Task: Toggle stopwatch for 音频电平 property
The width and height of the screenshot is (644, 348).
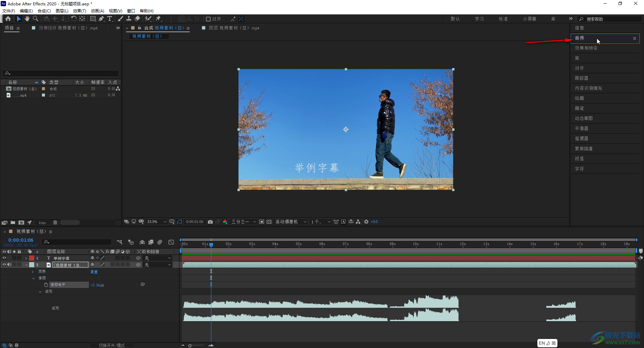Action: point(46,285)
